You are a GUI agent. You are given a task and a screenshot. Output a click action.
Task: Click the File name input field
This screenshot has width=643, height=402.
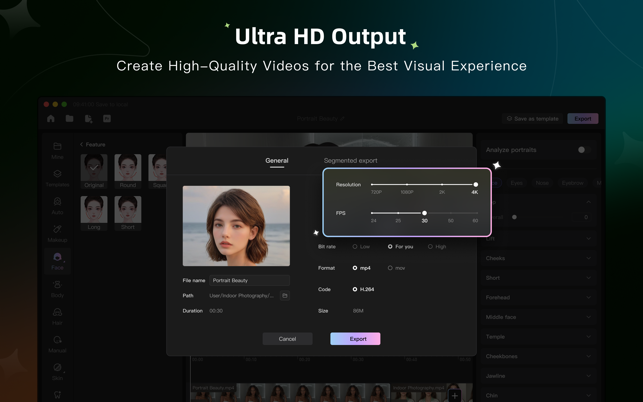(249, 281)
